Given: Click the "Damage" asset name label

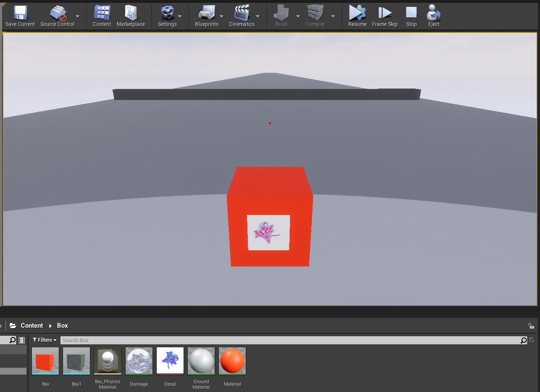Looking at the screenshot, I should [139, 384].
